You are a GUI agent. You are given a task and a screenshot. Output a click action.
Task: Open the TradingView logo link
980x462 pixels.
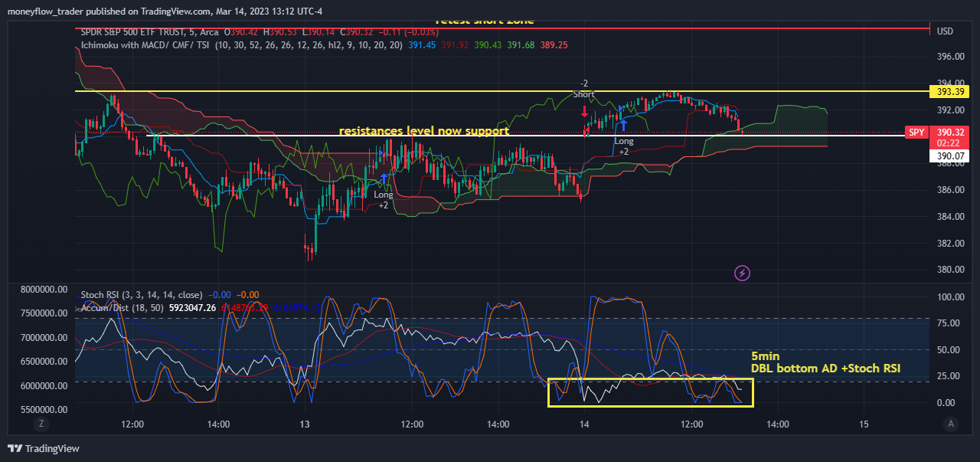coord(44,448)
